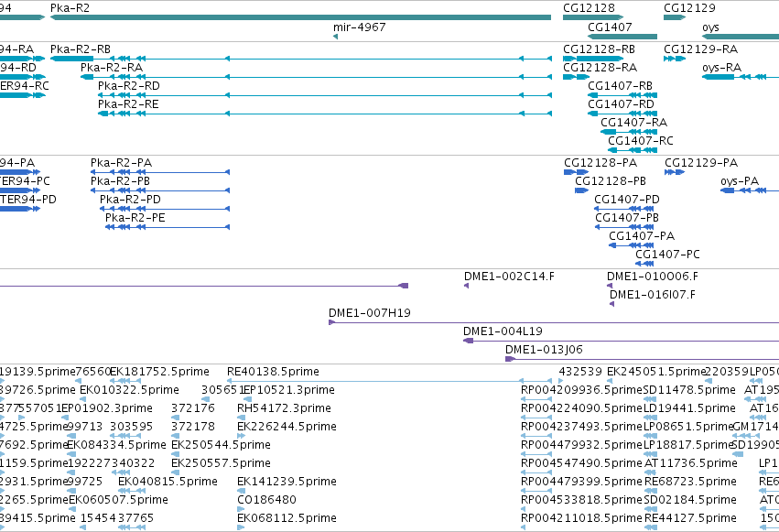The width and height of the screenshot is (779, 532).
Task: Click the EK245051.5prime EST label
Action: pyautogui.click(x=656, y=372)
